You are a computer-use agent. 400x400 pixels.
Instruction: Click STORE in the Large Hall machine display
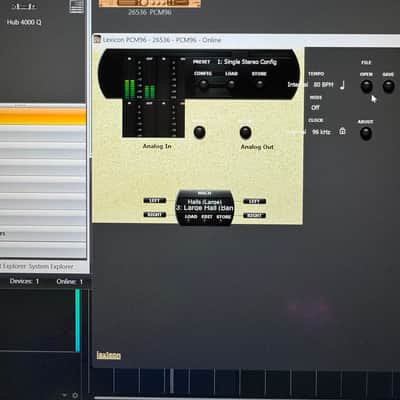223,217
